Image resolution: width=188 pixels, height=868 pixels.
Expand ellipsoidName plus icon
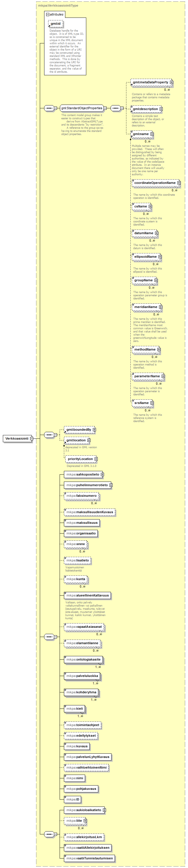[160, 257]
